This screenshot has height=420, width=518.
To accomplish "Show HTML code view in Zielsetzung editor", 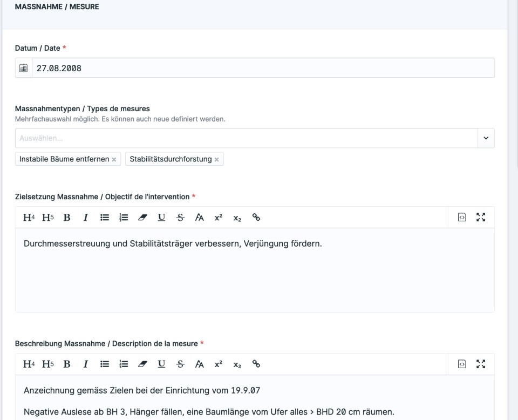I will (462, 217).
